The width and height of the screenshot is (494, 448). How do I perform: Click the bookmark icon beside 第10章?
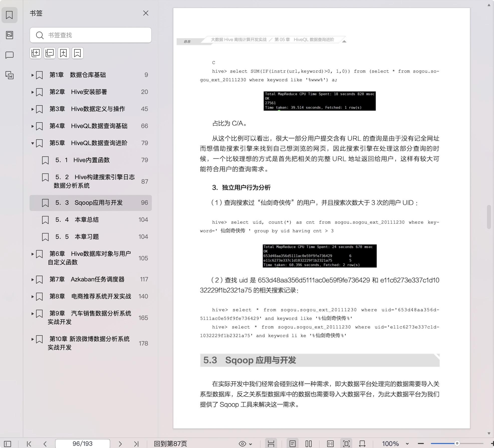(x=39, y=339)
